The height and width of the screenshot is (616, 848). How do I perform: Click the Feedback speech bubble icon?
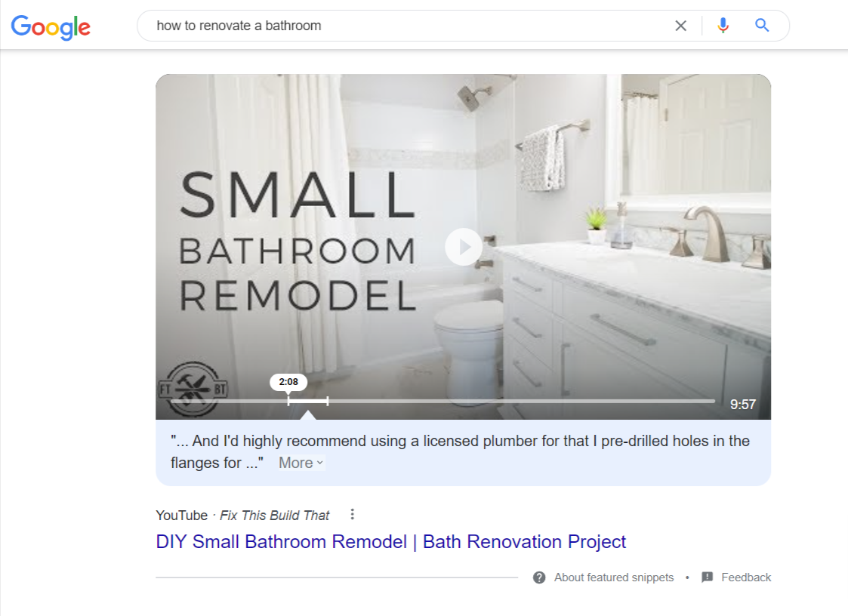click(707, 577)
